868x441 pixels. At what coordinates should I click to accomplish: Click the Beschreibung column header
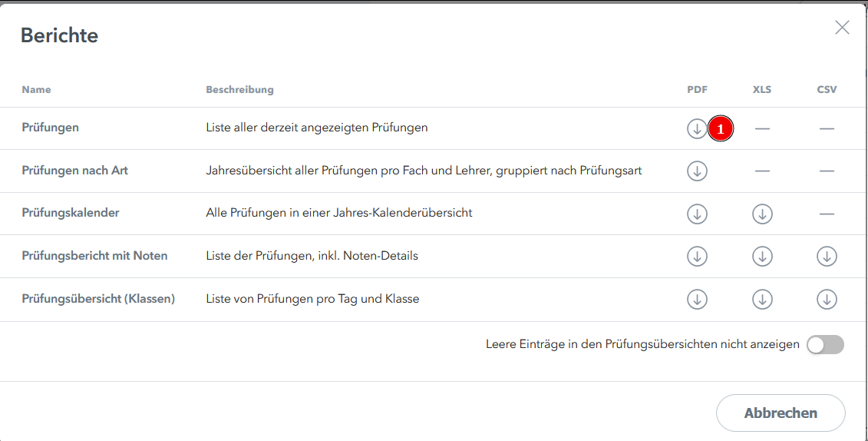click(239, 90)
